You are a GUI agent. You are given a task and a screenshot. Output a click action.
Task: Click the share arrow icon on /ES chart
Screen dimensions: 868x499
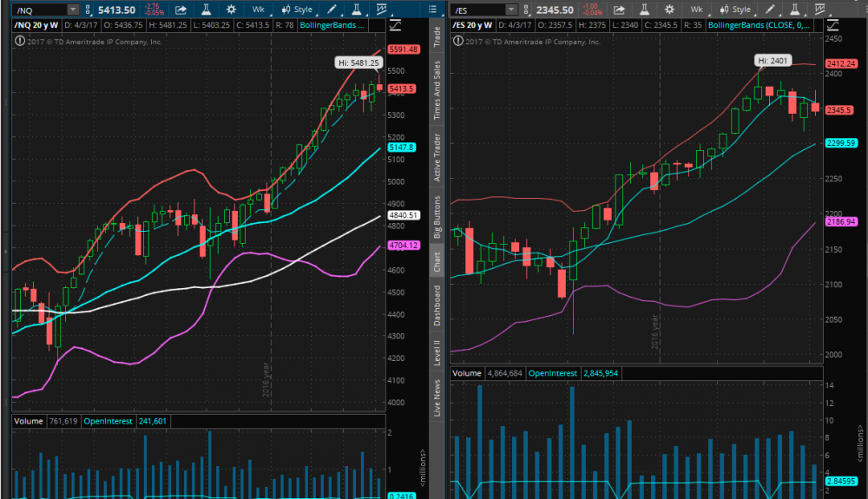coord(617,10)
